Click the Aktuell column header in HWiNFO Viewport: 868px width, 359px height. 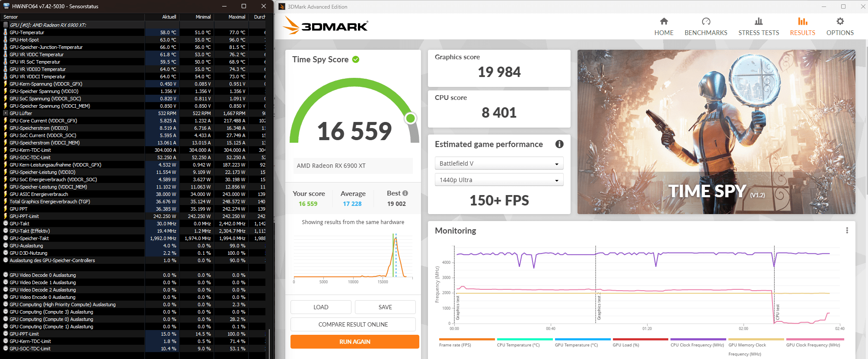click(x=162, y=17)
